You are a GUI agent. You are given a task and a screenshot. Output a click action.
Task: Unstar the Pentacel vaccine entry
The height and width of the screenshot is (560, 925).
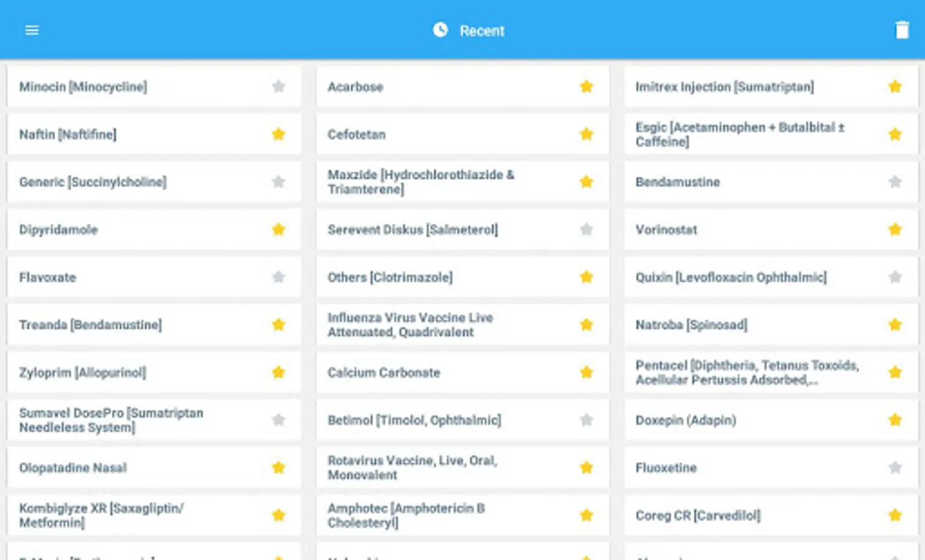895,372
